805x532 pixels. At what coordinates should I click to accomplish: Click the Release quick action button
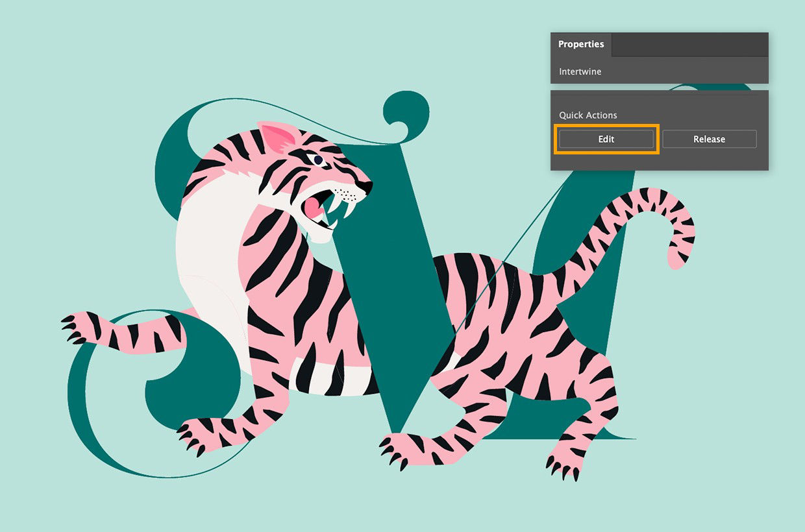[709, 139]
